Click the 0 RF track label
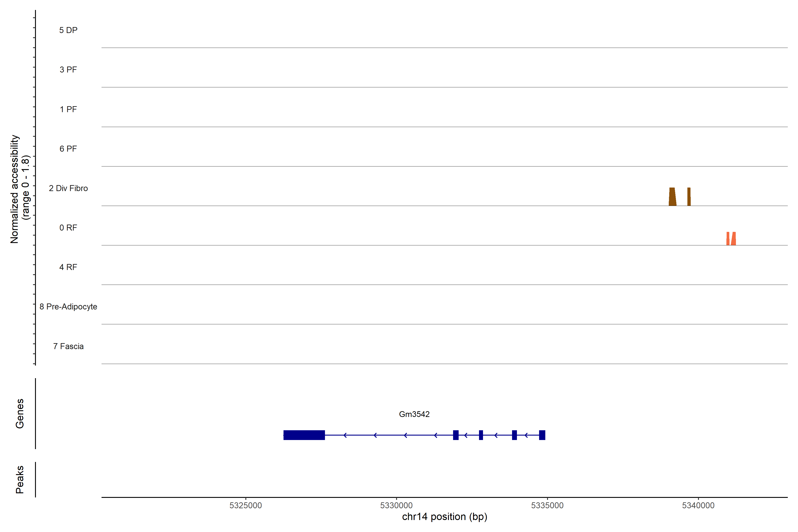This screenshot has width=798, height=532. tap(68, 228)
